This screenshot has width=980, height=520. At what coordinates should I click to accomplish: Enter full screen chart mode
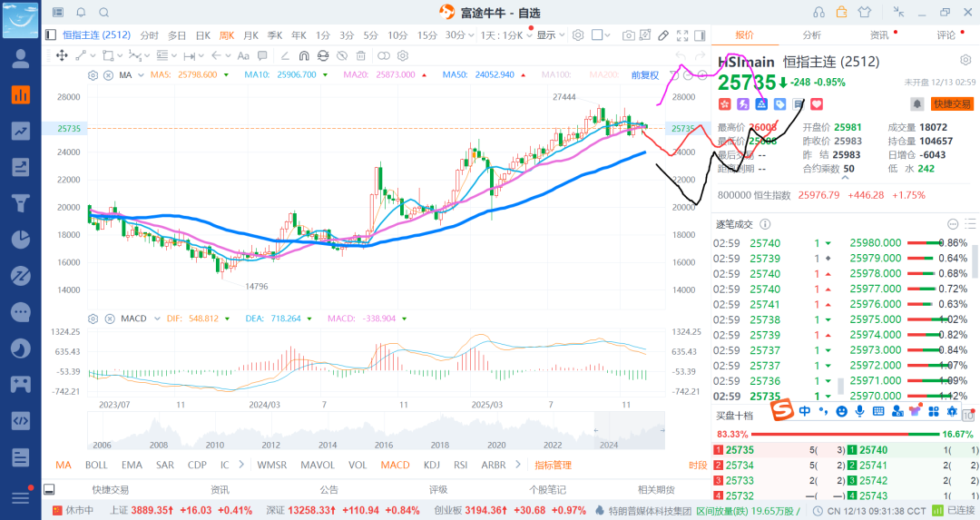point(682,35)
